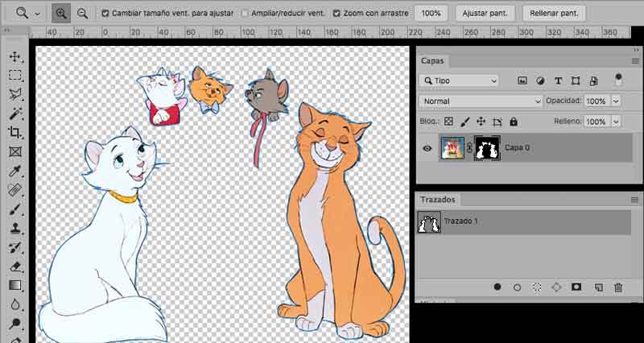Select the Blur tool
The image size is (644, 343).
click(14, 304)
